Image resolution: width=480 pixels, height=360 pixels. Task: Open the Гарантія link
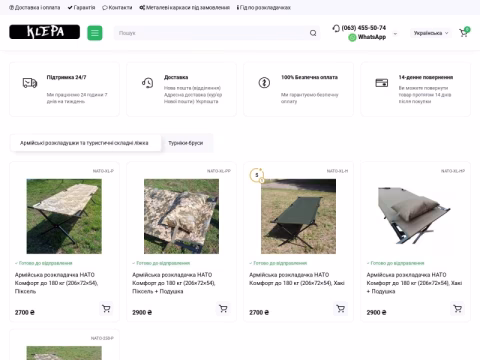point(81,7)
